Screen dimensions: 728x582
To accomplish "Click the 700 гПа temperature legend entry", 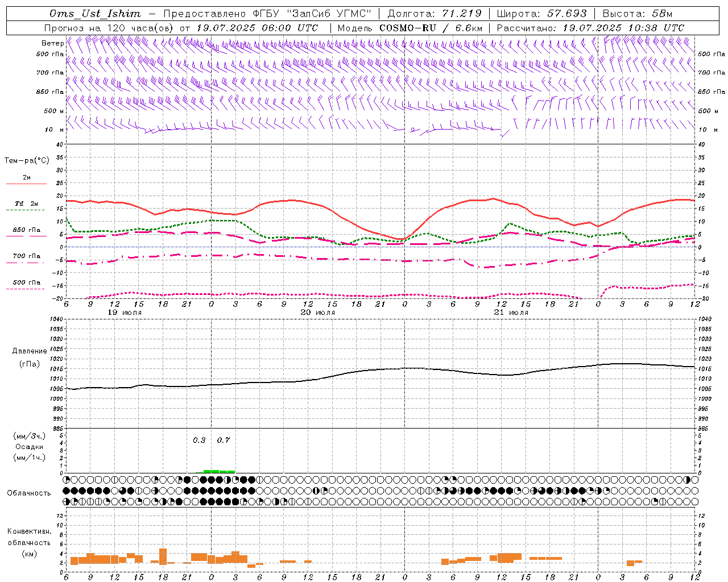I will [x=27, y=256].
